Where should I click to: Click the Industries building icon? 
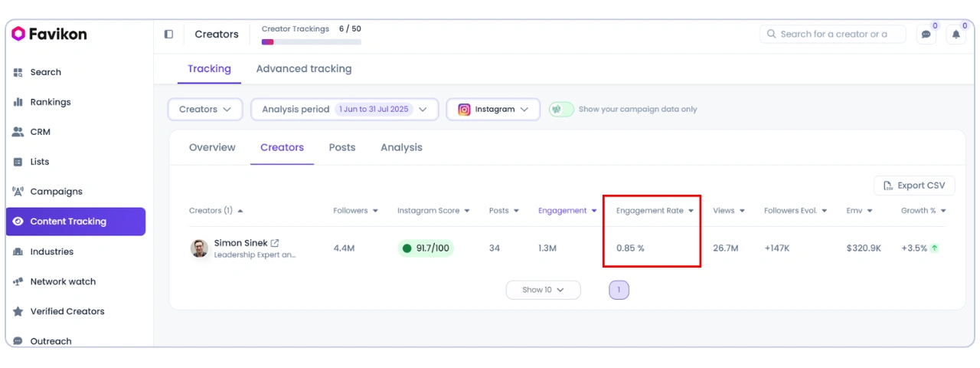click(18, 251)
